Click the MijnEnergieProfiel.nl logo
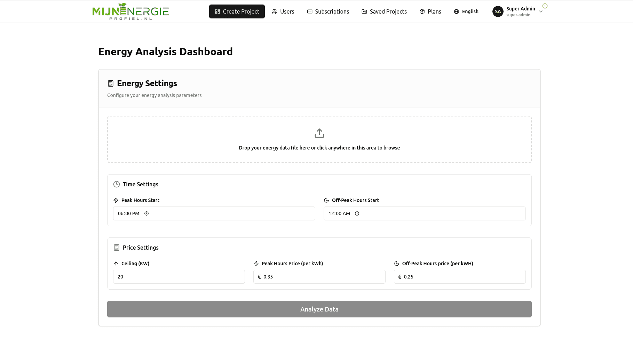The height and width of the screenshot is (364, 633). tap(130, 11)
